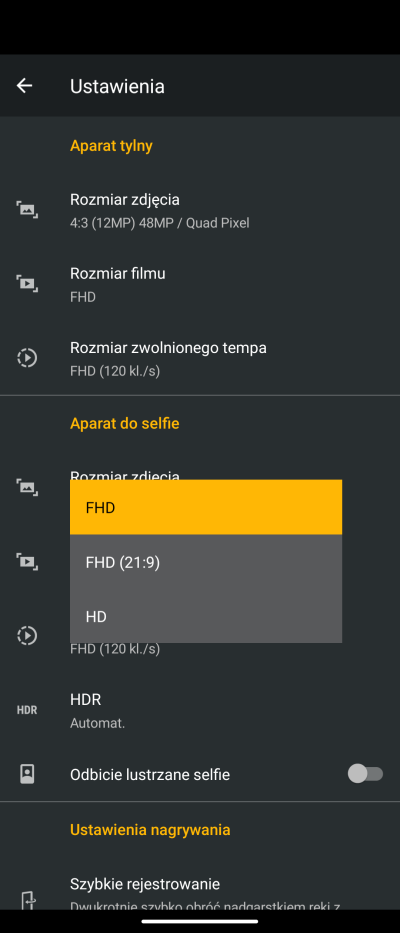Image resolution: width=400 pixels, height=933 pixels.
Task: Open rear Rozmiar filmu setting
Action: pos(200,284)
